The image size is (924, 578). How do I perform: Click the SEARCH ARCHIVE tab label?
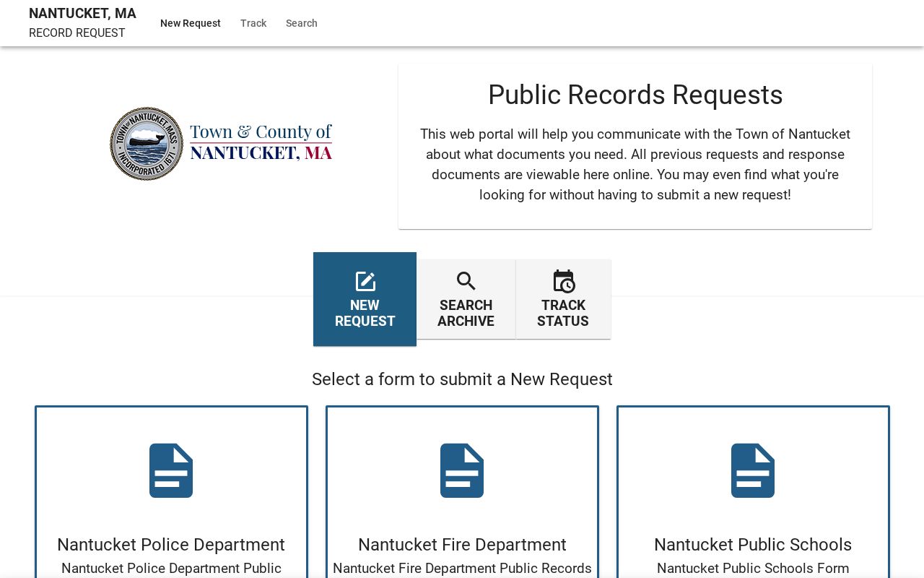click(x=466, y=313)
